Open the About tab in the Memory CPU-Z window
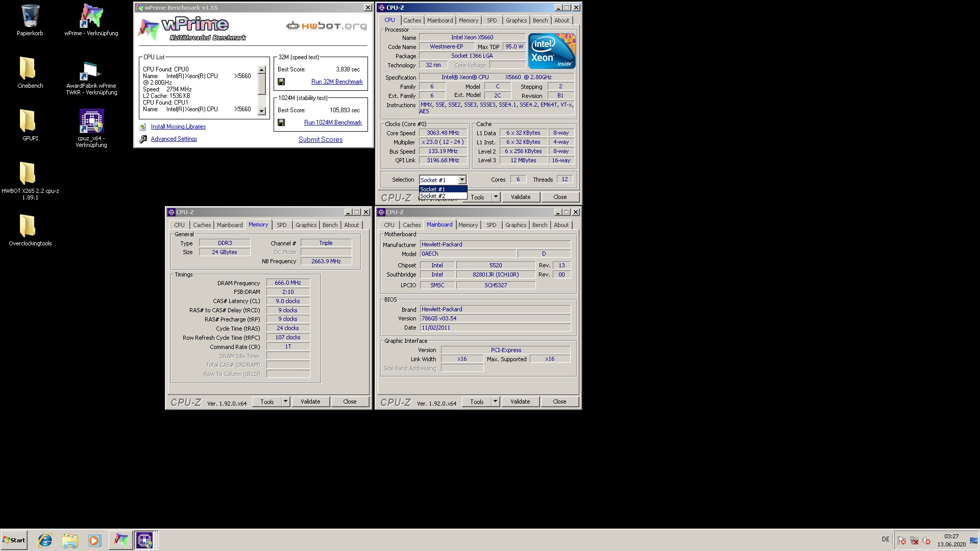This screenshot has height=551, width=980. tap(351, 225)
